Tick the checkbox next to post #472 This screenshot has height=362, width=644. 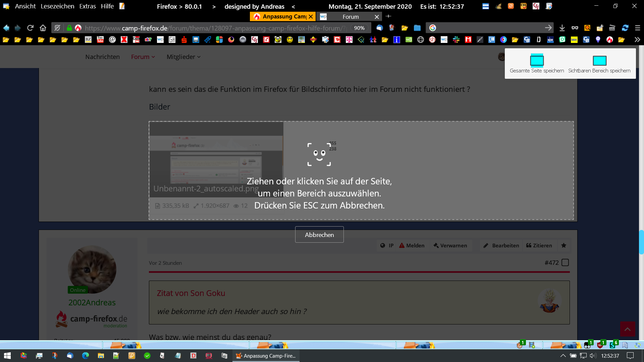point(565,262)
